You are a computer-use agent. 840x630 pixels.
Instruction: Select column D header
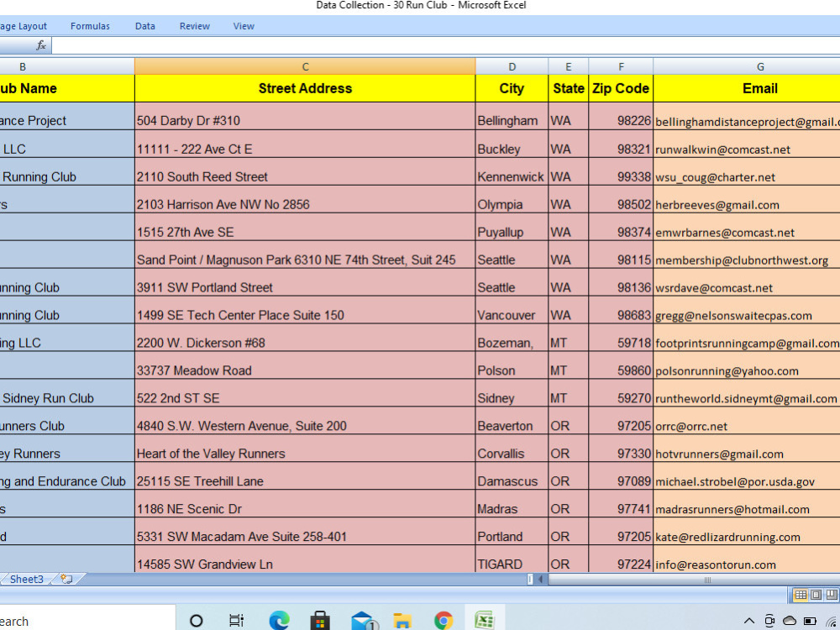512,66
